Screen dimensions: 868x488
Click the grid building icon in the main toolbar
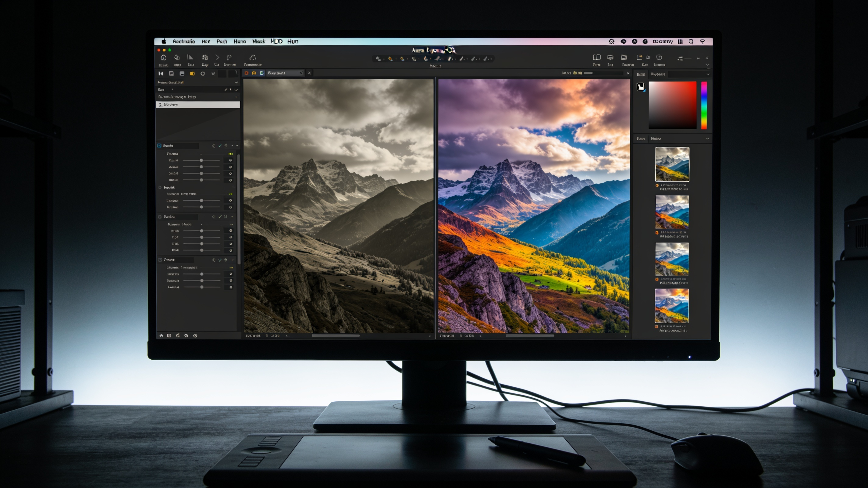tap(205, 57)
